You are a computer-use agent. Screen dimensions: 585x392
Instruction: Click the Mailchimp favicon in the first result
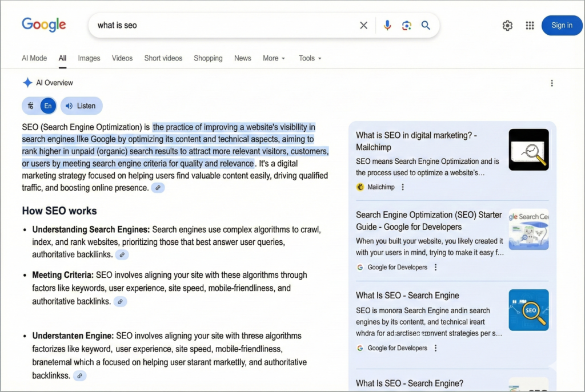point(359,186)
